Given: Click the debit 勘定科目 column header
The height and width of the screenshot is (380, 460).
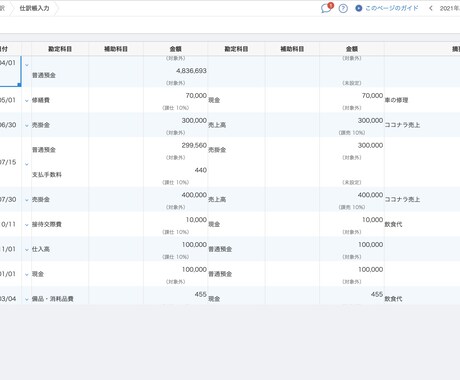Looking at the screenshot, I should pos(60,49).
